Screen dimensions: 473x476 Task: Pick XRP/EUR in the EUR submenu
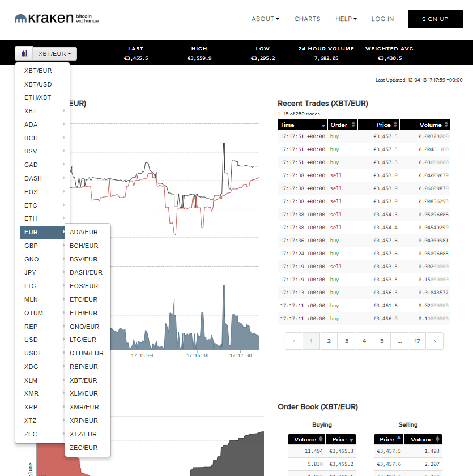click(x=83, y=421)
